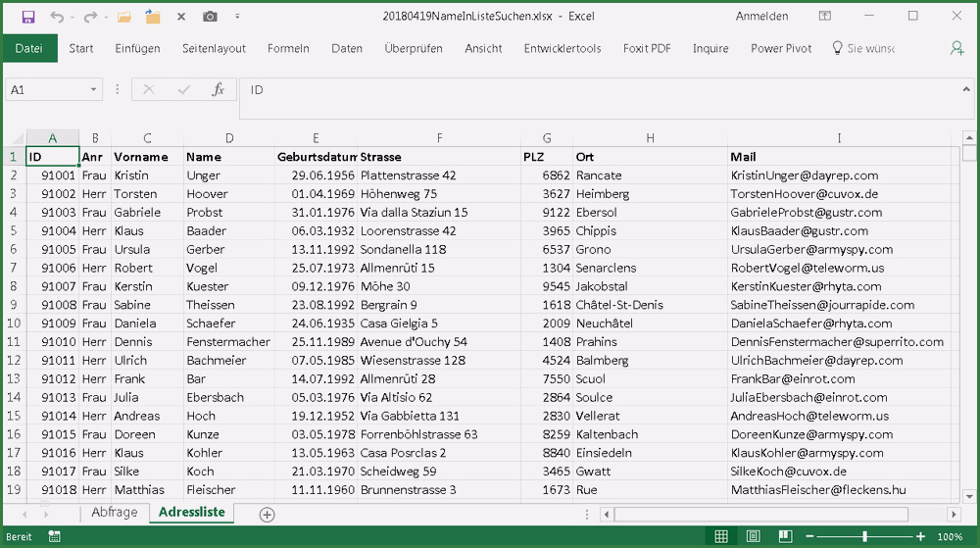
Task: Click the share person icon in the ribbon
Action: (956, 48)
